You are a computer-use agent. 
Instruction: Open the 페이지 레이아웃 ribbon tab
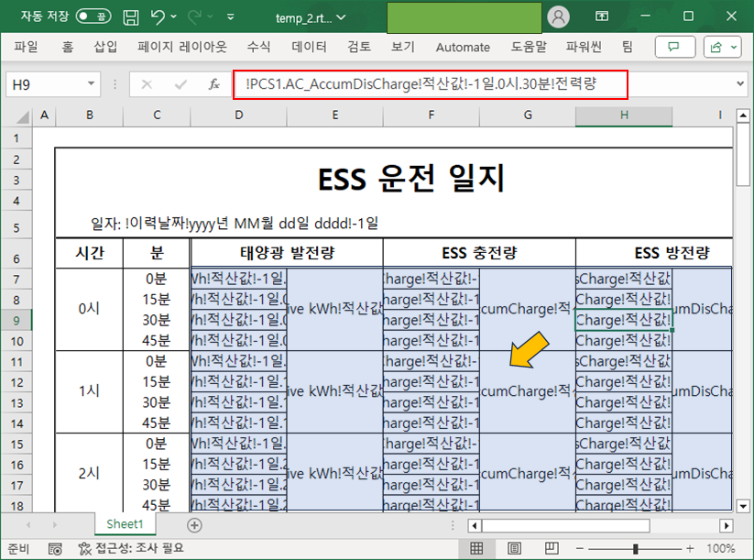181,47
